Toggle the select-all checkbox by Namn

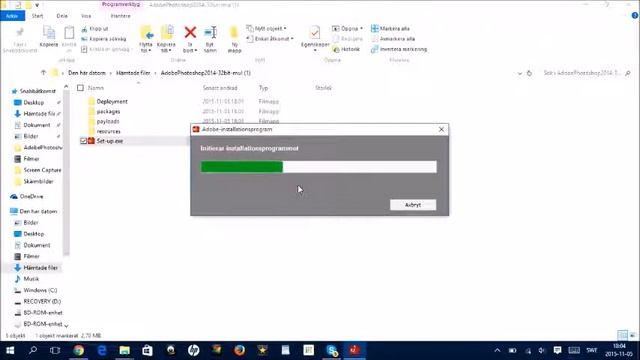pos(80,88)
